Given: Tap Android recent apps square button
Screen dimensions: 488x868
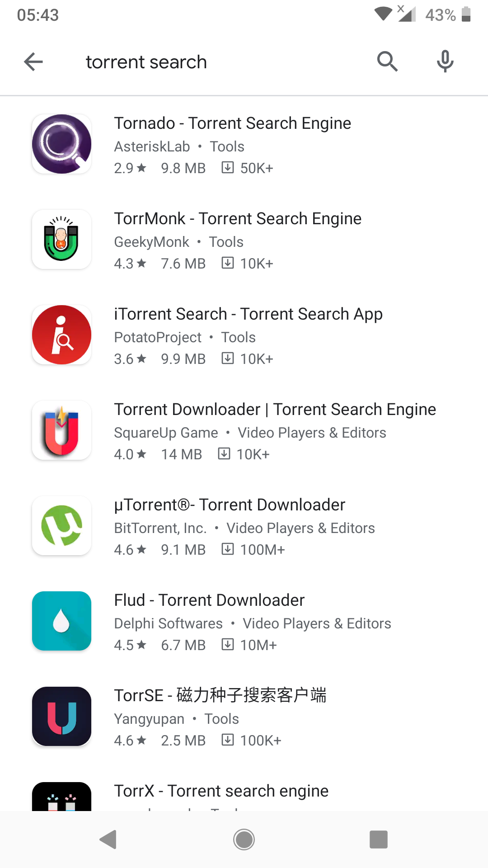Looking at the screenshot, I should coord(379,840).
